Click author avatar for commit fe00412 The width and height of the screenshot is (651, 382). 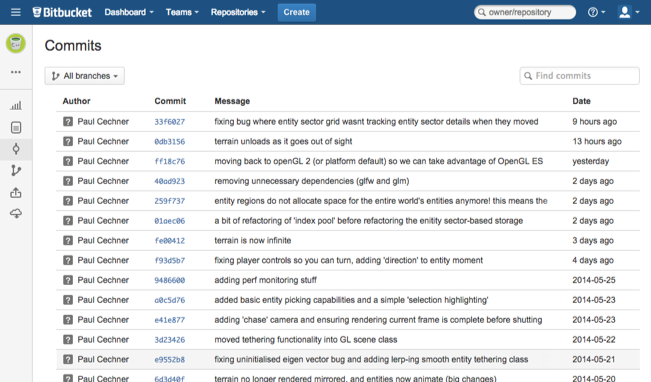click(x=68, y=240)
